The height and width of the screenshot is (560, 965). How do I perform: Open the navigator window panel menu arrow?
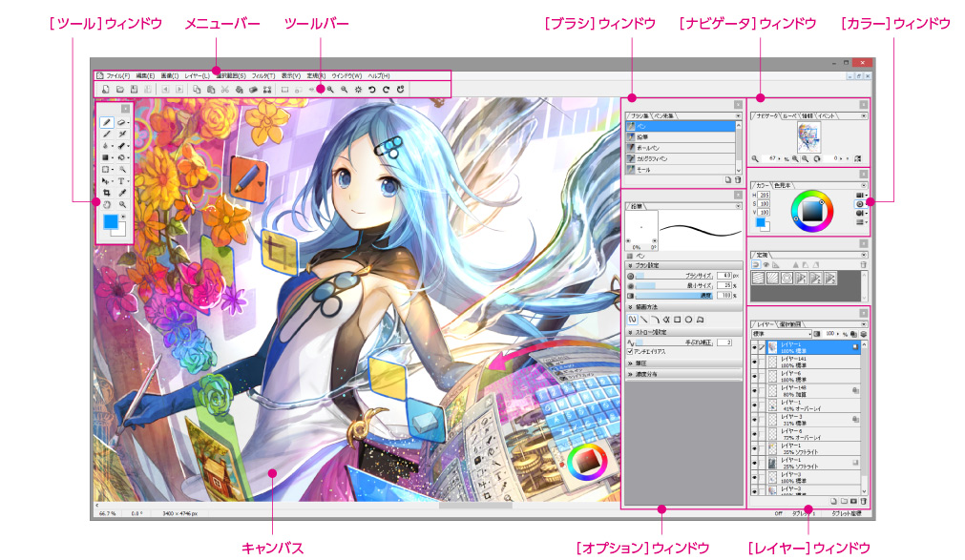(x=864, y=115)
